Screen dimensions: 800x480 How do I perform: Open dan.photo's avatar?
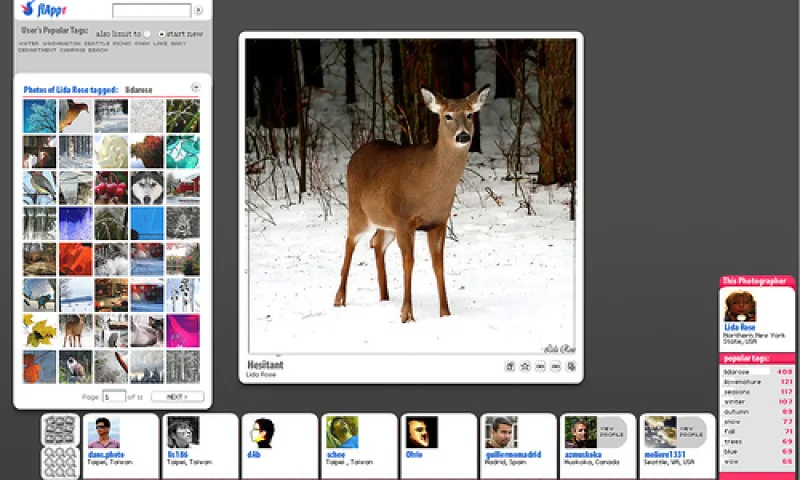[104, 433]
